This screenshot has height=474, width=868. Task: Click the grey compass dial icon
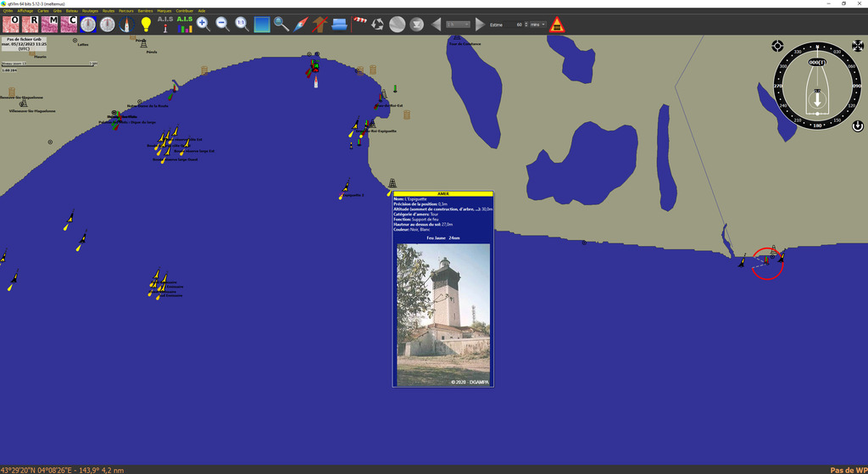[108, 25]
